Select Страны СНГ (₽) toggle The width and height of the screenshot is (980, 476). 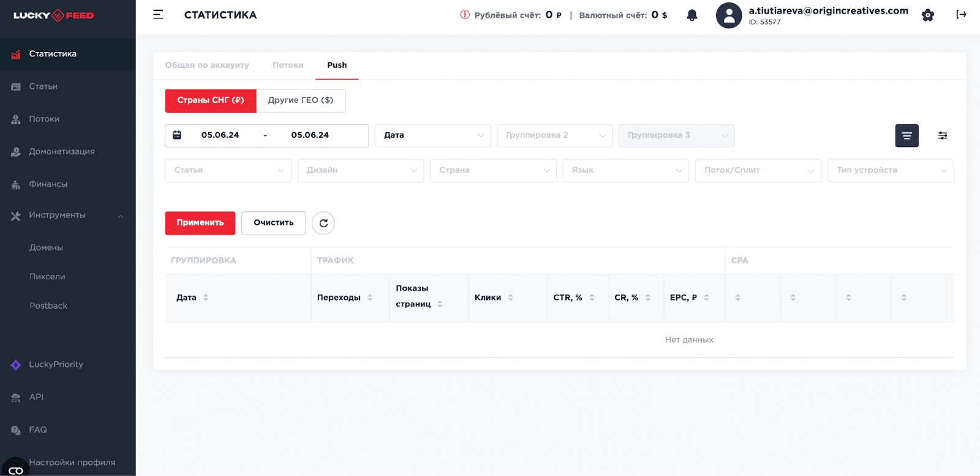pos(211,100)
